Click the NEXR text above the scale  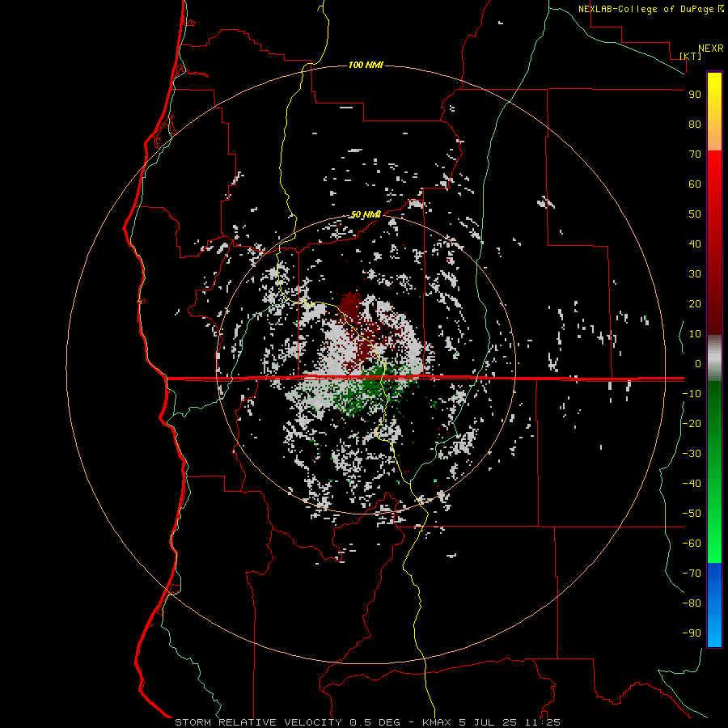coord(711,49)
